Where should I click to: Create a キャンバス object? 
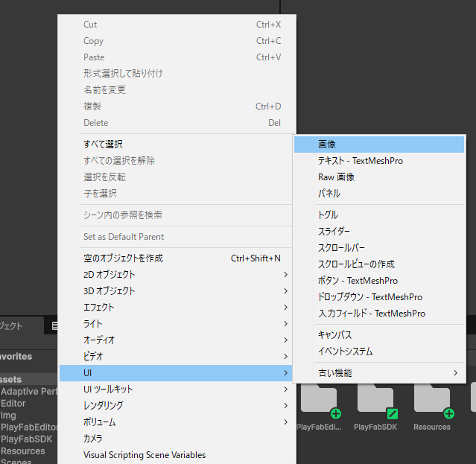click(379, 334)
